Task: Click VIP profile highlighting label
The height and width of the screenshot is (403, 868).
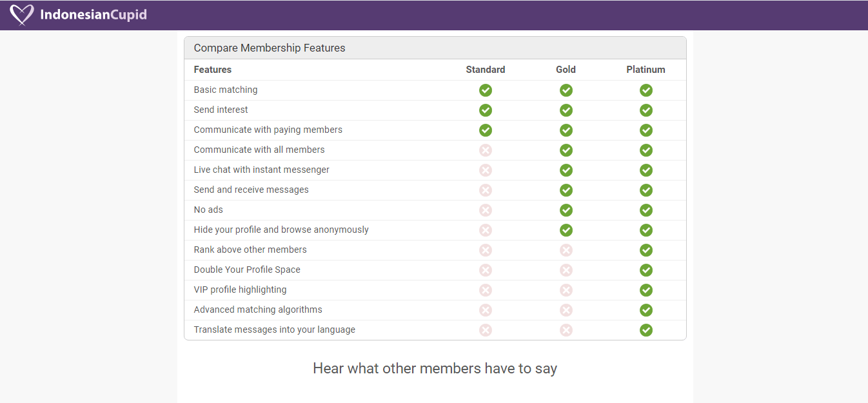Action: coord(240,290)
